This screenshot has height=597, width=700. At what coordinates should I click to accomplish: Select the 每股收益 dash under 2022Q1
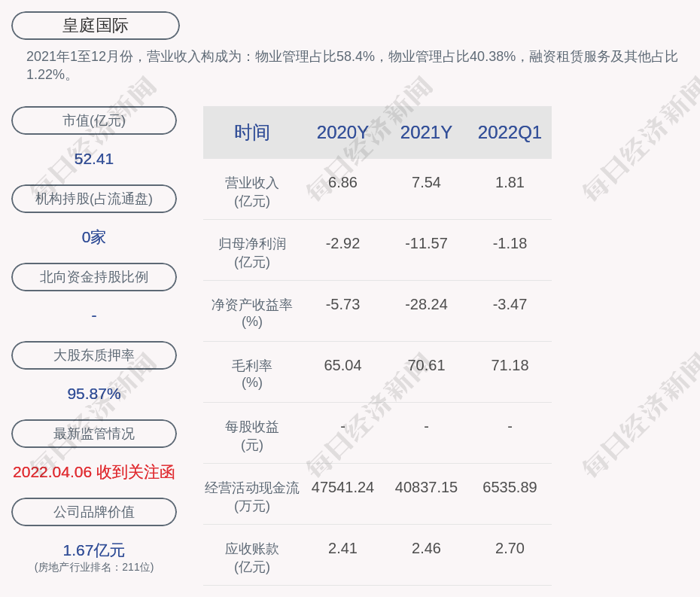[510, 427]
